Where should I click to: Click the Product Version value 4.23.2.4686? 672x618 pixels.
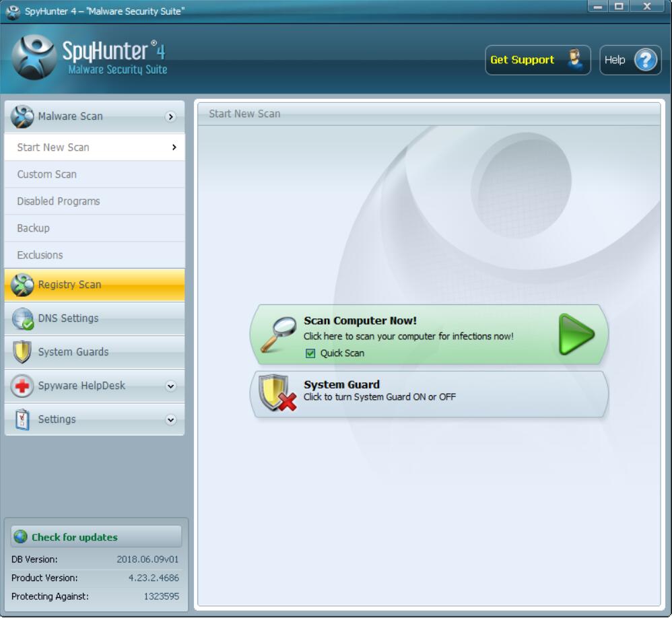pyautogui.click(x=154, y=578)
